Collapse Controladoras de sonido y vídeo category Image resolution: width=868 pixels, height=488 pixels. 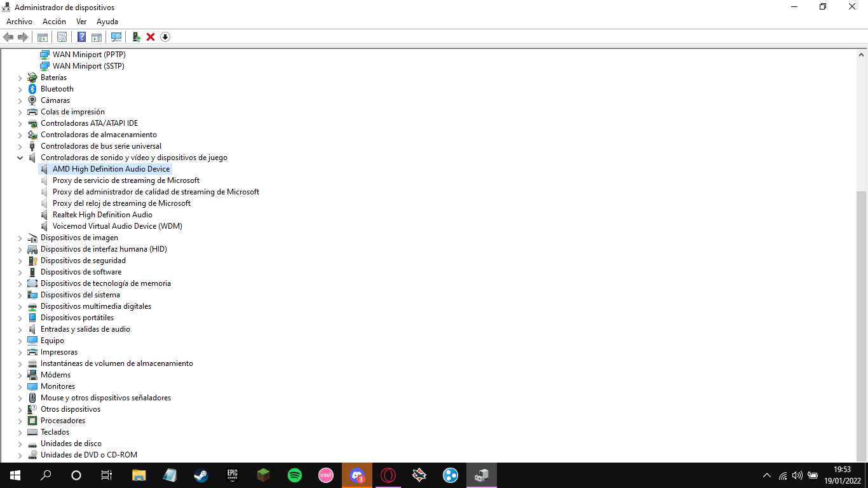coord(20,158)
